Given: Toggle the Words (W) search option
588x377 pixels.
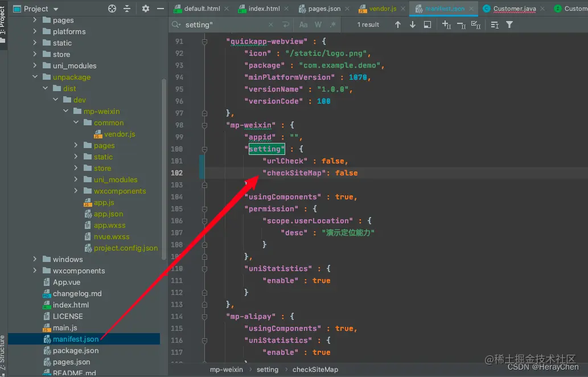Looking at the screenshot, I should pos(318,24).
